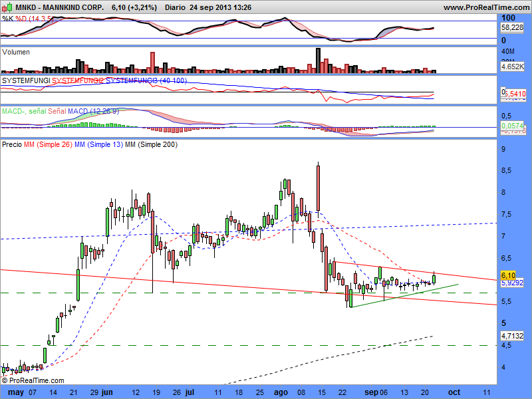532x399 pixels.
Task: Click the 7,5 price axis label
Action: (507, 214)
